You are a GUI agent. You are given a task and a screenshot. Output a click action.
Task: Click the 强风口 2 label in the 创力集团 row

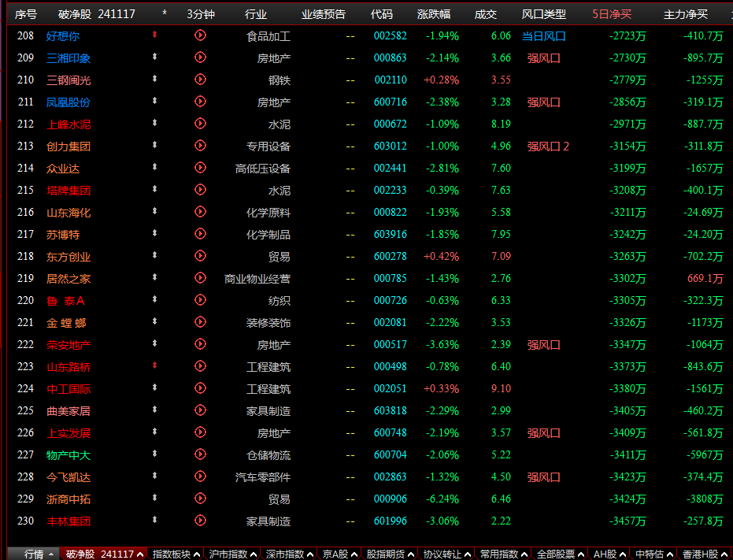pyautogui.click(x=546, y=146)
